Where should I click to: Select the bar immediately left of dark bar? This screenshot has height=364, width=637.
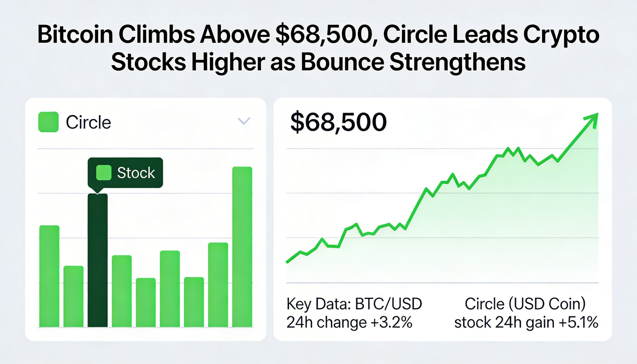point(73,296)
